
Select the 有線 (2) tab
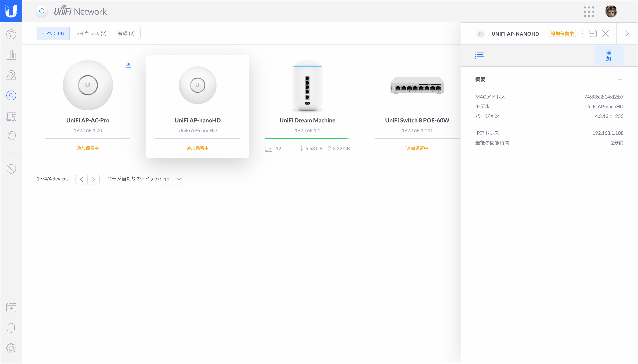(x=126, y=33)
